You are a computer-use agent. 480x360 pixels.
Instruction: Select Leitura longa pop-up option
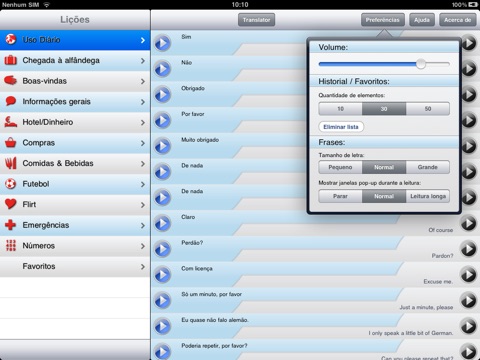[428, 196]
